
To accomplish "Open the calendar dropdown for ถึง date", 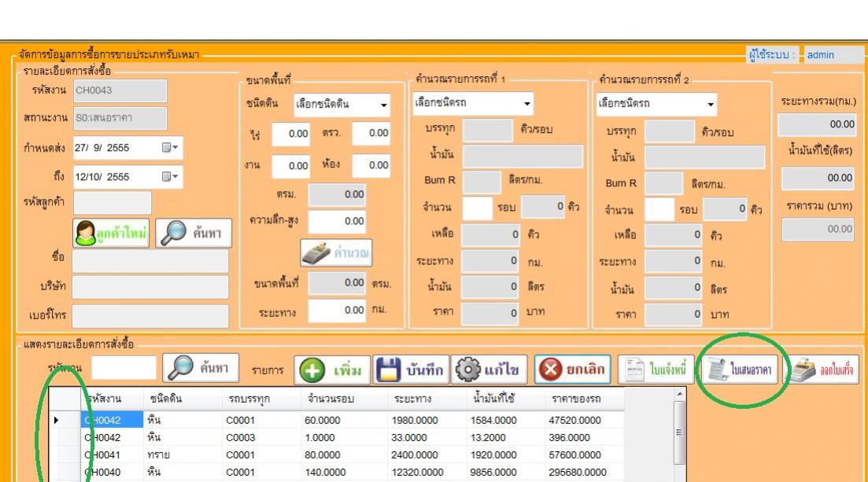I will (x=169, y=177).
